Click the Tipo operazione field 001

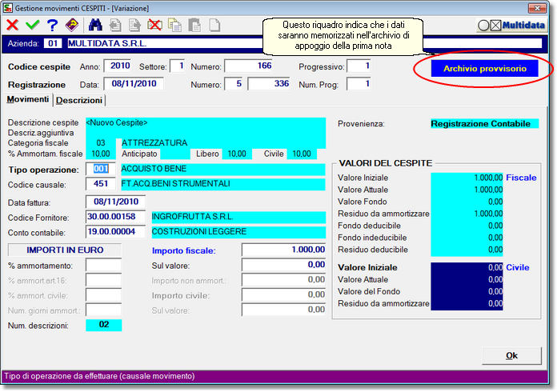[101, 169]
